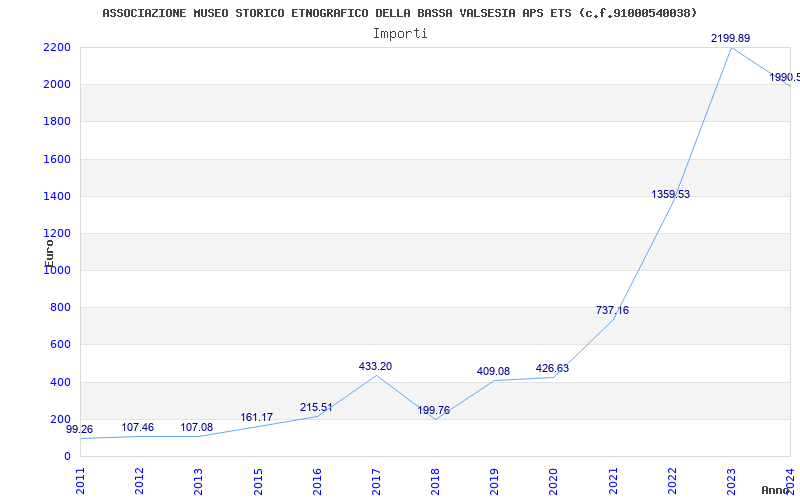800x500 pixels.
Task: Click the Anno x-axis title
Action: coord(775,490)
